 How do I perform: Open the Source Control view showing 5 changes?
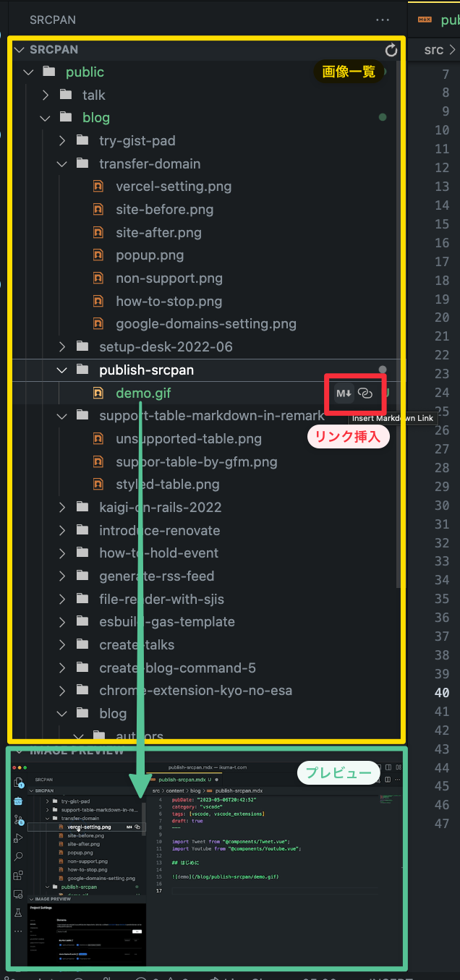(17, 819)
